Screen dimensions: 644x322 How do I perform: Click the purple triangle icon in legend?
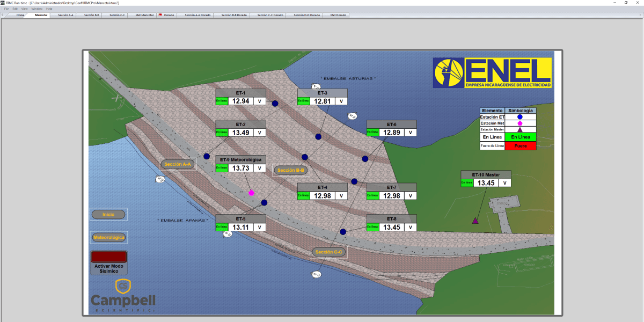519,129
